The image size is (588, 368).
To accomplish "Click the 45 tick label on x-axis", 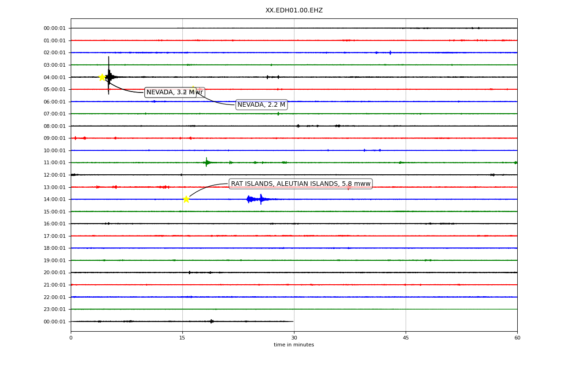I will (406, 338).
